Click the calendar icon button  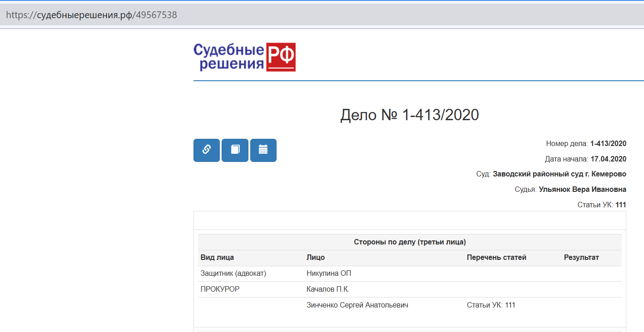(x=263, y=150)
